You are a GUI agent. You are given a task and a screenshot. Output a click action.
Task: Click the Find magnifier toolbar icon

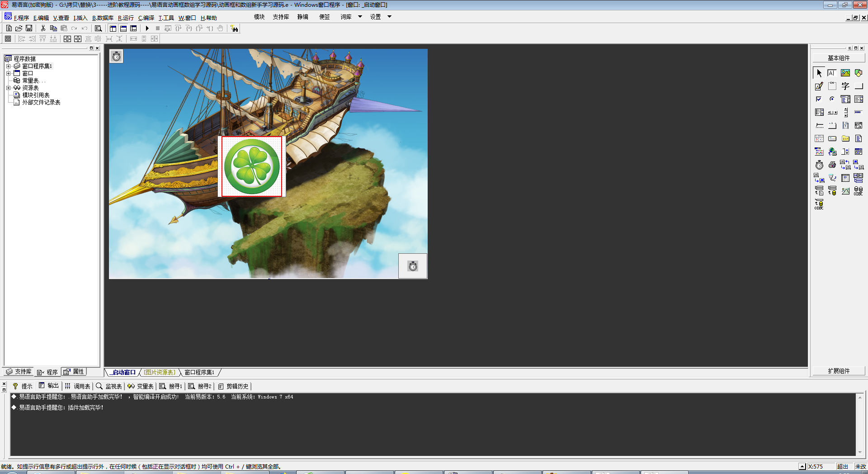[98, 28]
